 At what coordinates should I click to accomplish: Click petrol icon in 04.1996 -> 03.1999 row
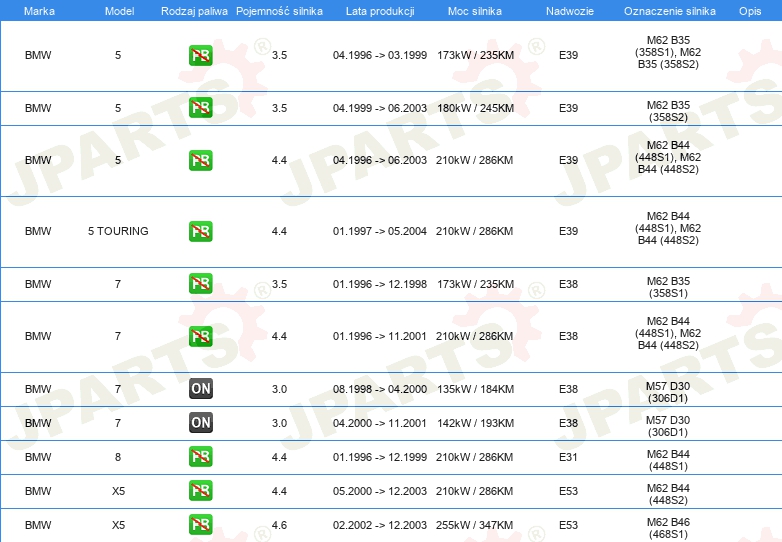[200, 55]
